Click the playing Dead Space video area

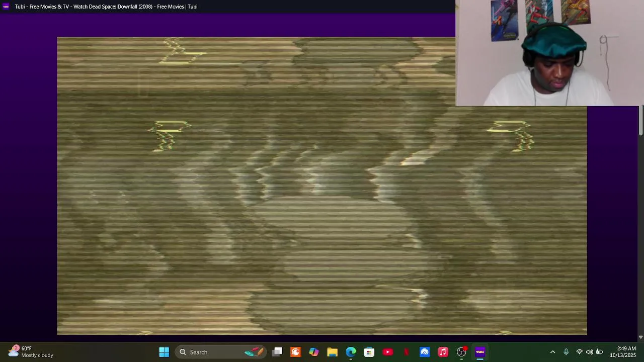(x=321, y=186)
